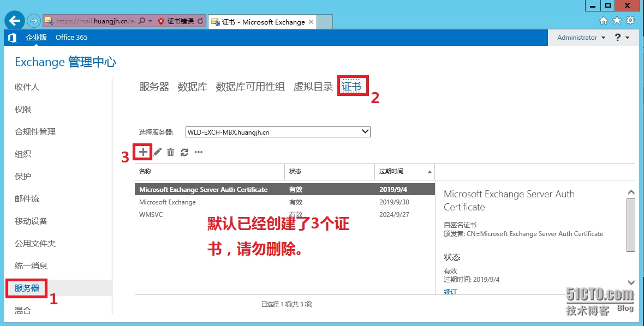
Task: Open 组织 in the left navigation
Action: [23, 154]
